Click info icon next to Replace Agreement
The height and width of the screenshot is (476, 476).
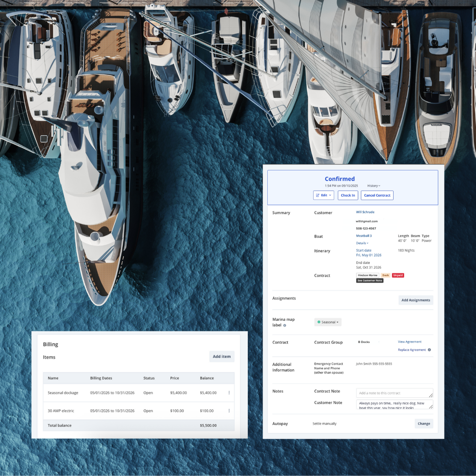[x=429, y=350]
